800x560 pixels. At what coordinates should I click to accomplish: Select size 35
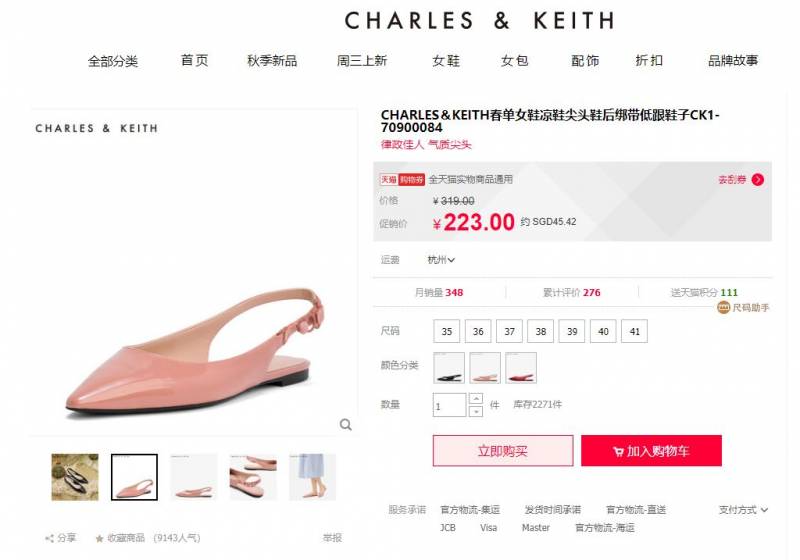tap(446, 331)
